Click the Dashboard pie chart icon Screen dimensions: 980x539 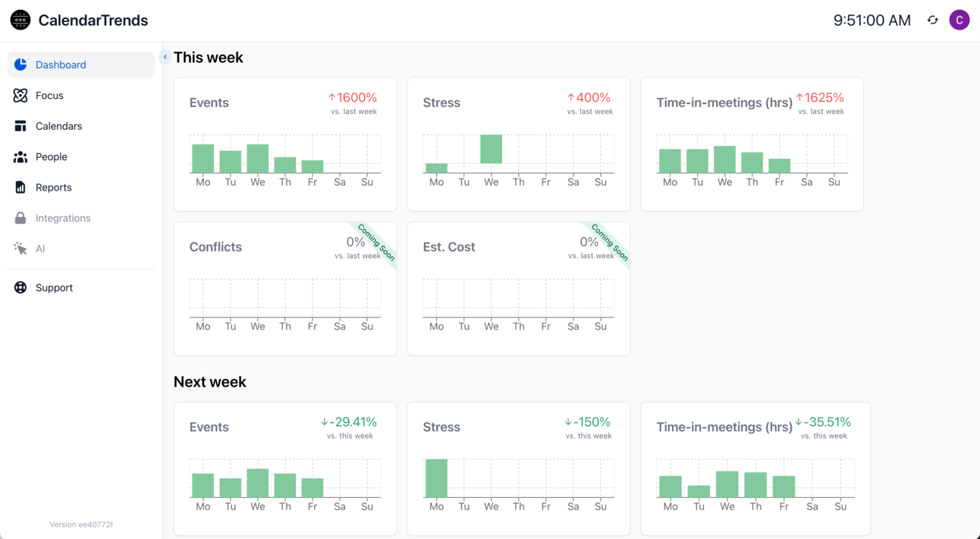click(x=20, y=65)
